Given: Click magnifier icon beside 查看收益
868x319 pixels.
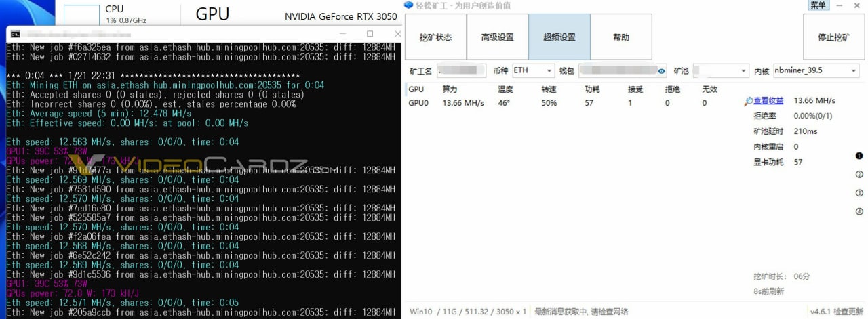Looking at the screenshot, I should tap(748, 102).
